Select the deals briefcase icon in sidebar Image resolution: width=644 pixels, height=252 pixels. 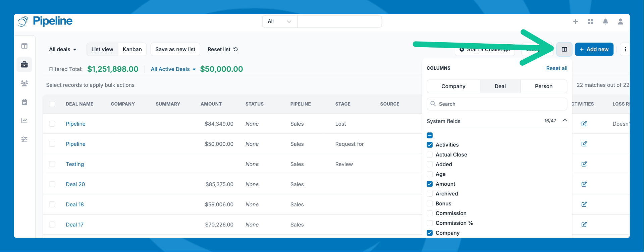click(24, 64)
